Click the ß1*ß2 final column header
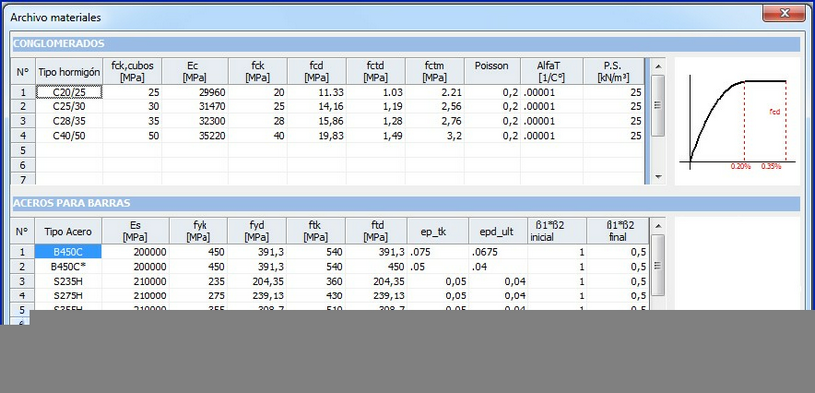The height and width of the screenshot is (393, 815). pyautogui.click(x=617, y=231)
